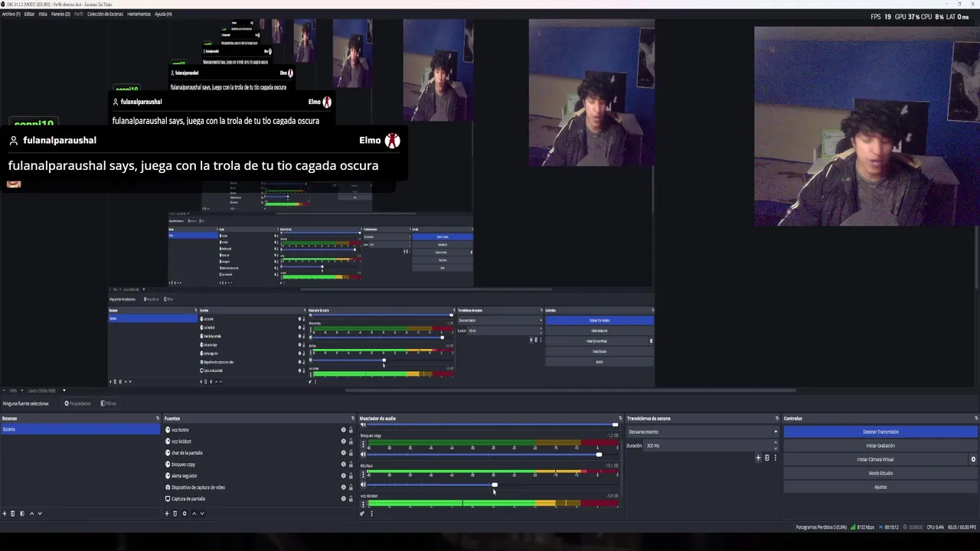The height and width of the screenshot is (551, 980).
Task: Move scene up arrow in Escenas panel
Action: click(31, 514)
